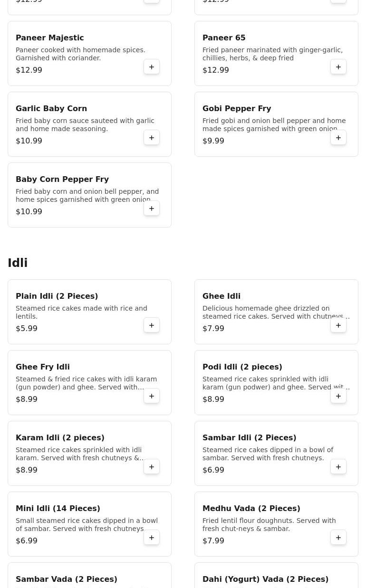This screenshot has height=588, width=366.
Task: Add Mini Idli (14 Pieces) to cart
Action: pos(152,538)
